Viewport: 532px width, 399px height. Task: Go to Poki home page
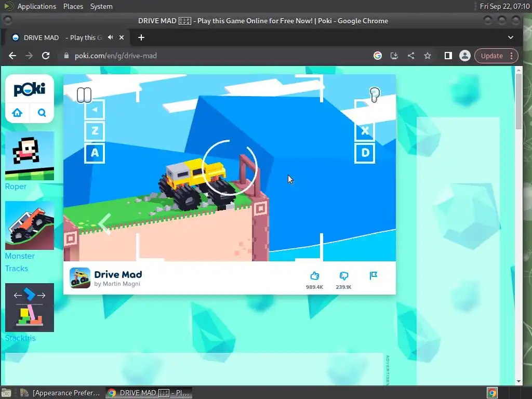click(x=17, y=113)
